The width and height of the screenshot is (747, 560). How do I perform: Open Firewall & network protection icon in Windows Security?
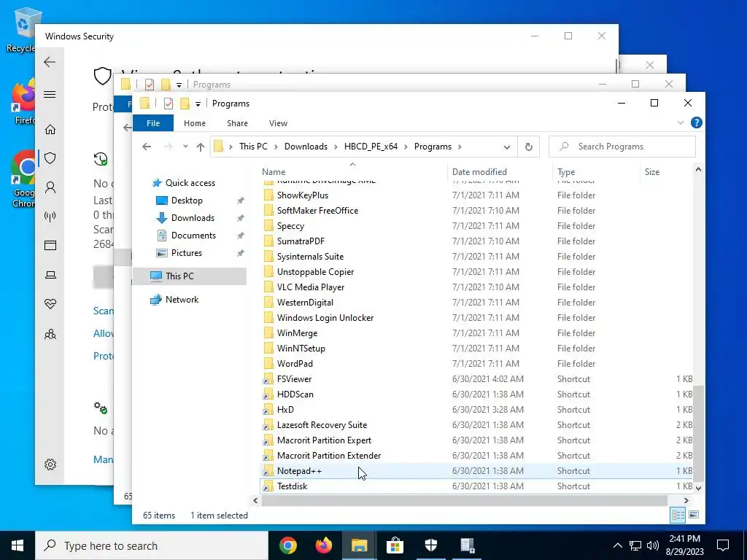(50, 217)
